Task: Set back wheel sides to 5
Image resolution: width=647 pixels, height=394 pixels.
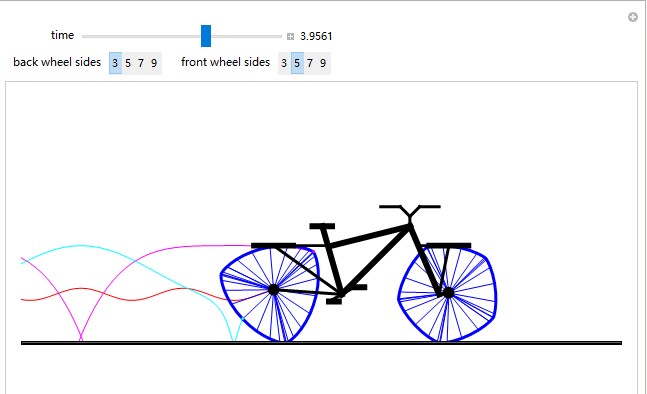Action: pos(128,63)
